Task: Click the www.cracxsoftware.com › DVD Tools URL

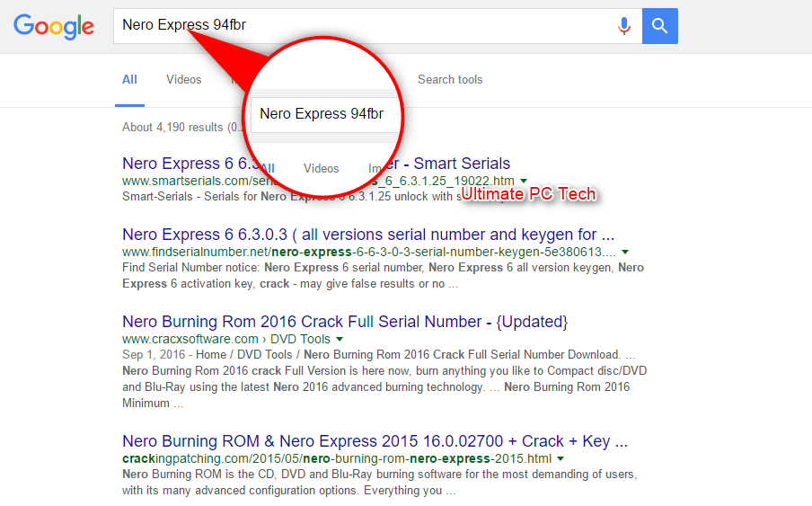Action: (226, 339)
